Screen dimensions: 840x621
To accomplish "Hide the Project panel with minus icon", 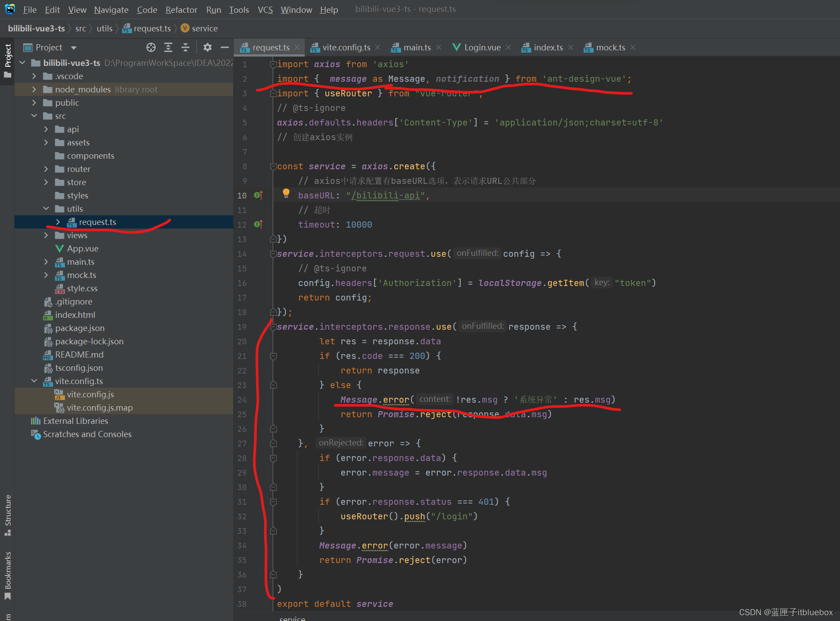I will coord(225,47).
